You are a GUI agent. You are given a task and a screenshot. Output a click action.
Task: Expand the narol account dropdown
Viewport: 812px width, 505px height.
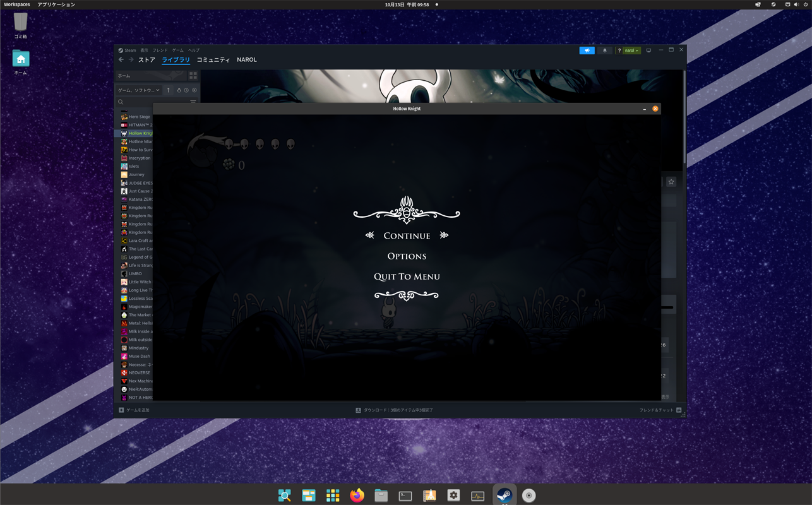[632, 50]
